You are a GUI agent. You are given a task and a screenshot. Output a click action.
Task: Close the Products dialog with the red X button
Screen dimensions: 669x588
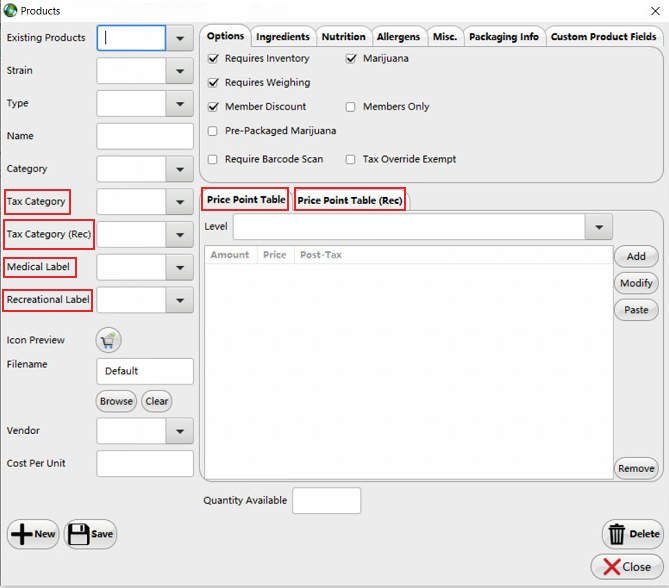(627, 567)
